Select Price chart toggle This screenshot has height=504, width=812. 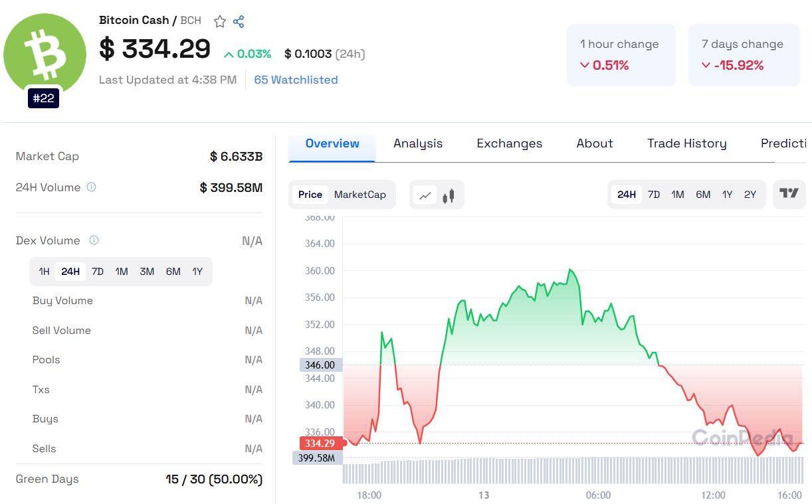coord(310,195)
